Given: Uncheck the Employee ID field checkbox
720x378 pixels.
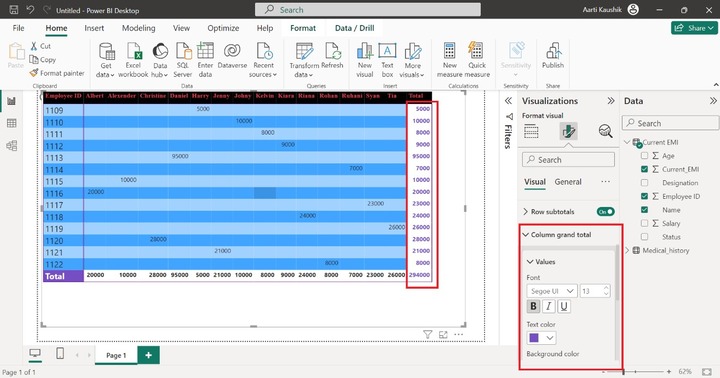Looking at the screenshot, I should [x=644, y=196].
